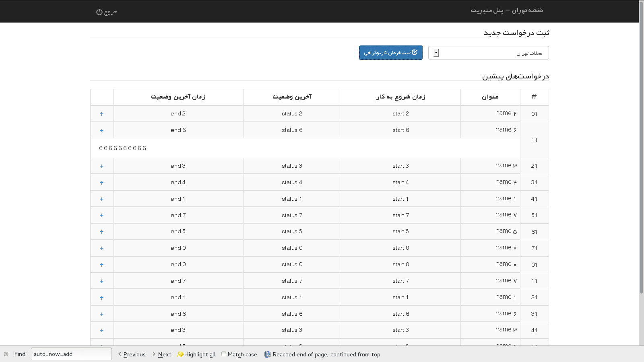Click end 0 in row numbered 71
The height and width of the screenshot is (362, 644).
178,248
